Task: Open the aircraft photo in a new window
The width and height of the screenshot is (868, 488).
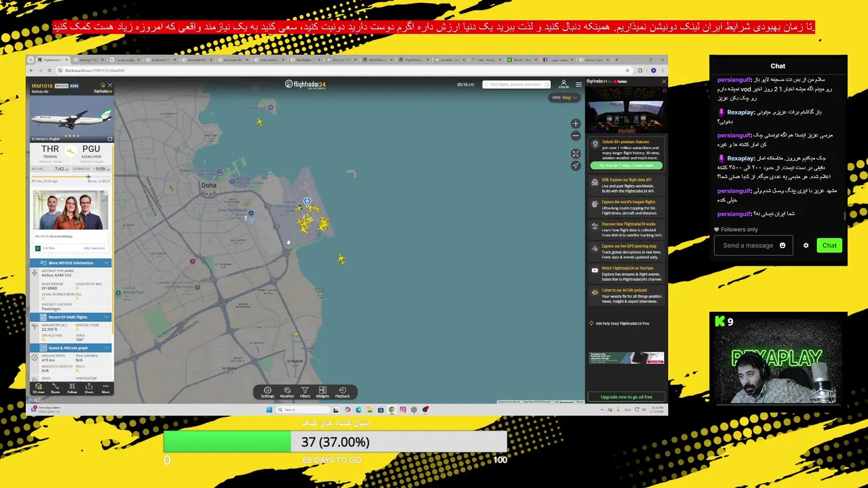Action: [110, 139]
